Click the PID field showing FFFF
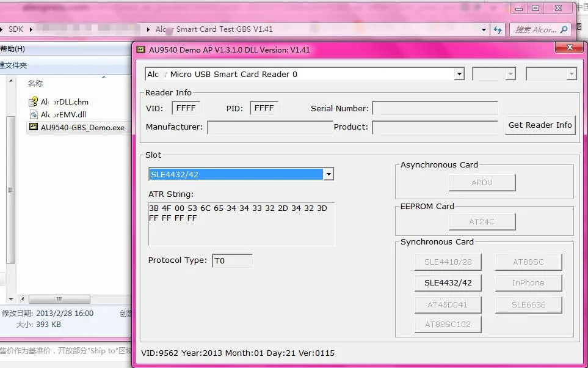The height and width of the screenshot is (368, 588). click(264, 108)
